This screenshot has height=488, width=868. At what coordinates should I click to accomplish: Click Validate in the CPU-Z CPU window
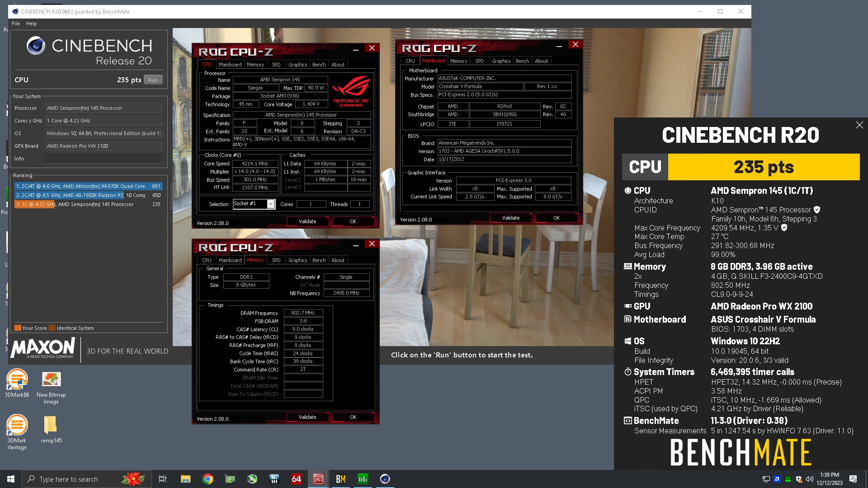point(307,221)
